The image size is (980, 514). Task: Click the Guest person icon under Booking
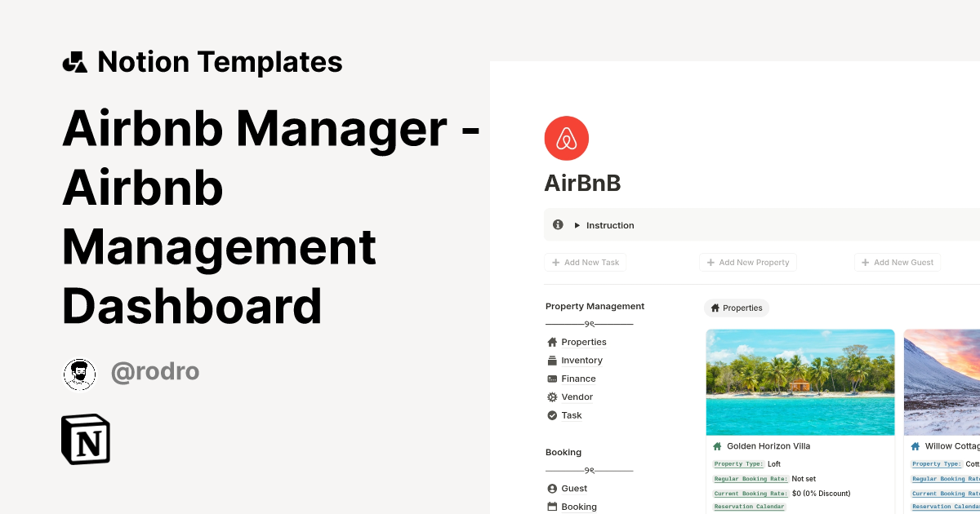(553, 488)
